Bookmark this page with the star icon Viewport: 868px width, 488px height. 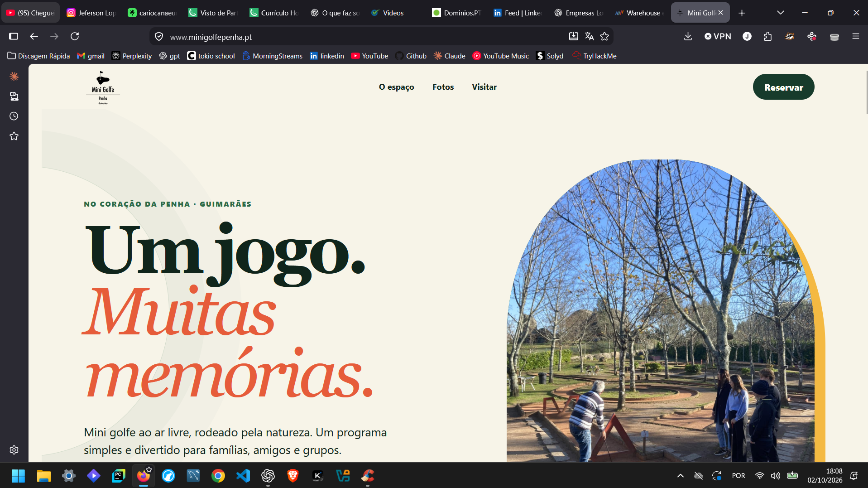(x=604, y=36)
